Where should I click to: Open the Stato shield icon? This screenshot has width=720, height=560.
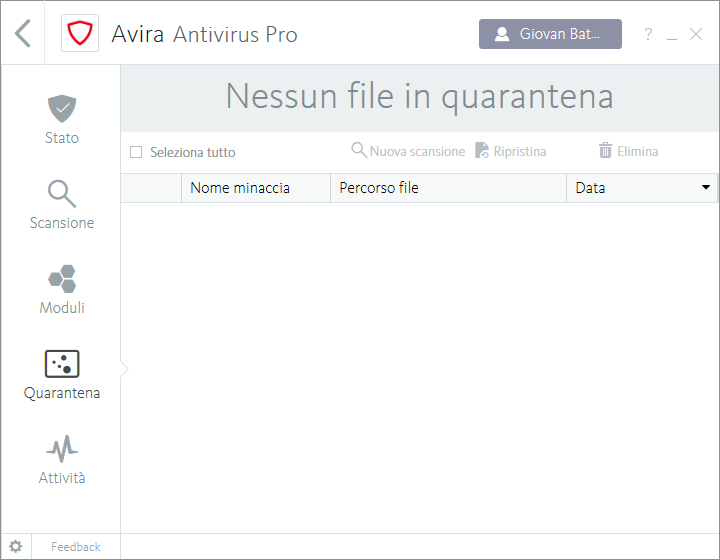coord(62,107)
